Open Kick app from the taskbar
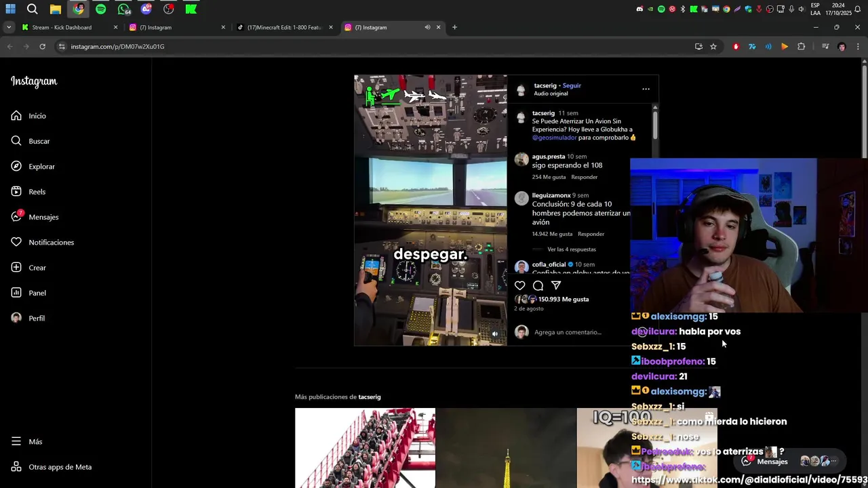868x488 pixels. 191,9
